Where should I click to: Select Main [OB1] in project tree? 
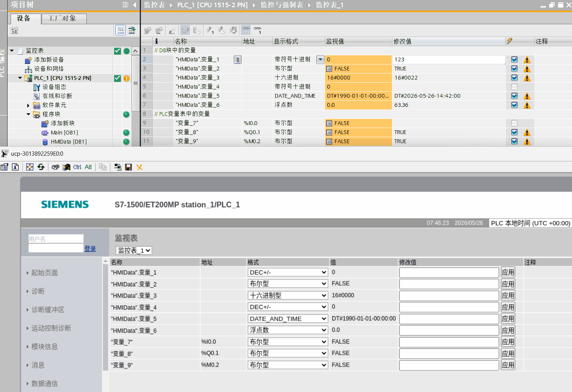(64, 133)
